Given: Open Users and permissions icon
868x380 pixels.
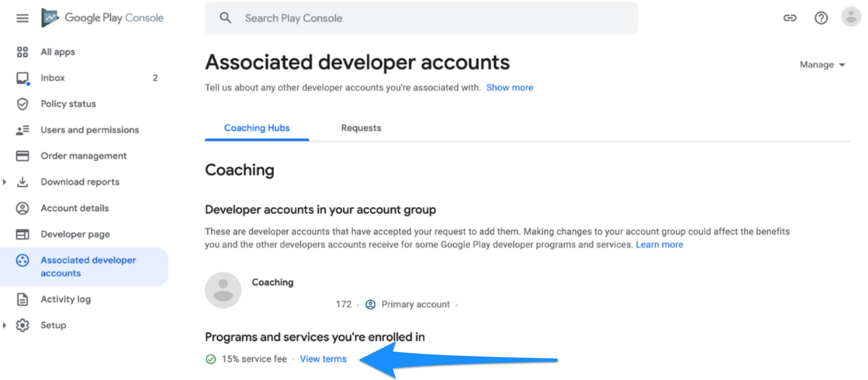Looking at the screenshot, I should [22, 130].
